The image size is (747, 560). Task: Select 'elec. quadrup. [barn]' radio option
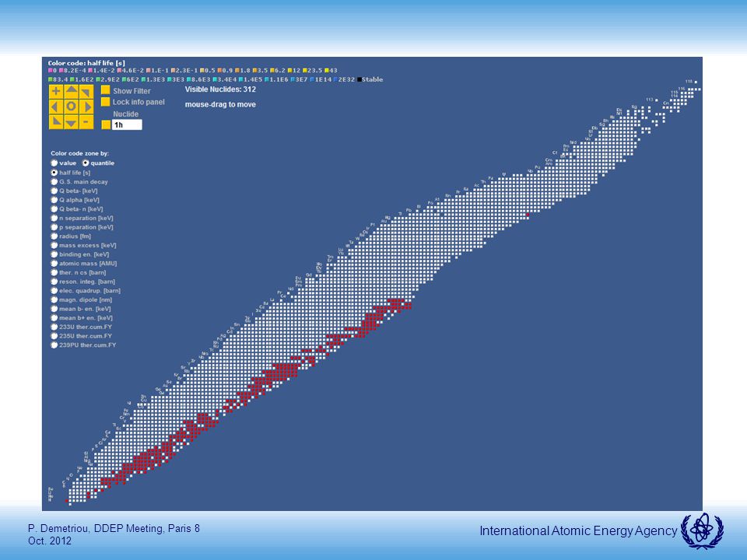coord(54,290)
